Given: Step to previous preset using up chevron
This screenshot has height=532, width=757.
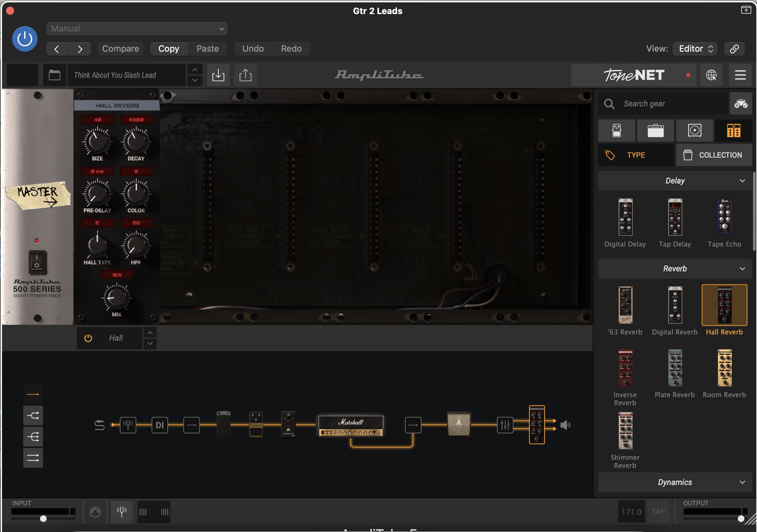Looking at the screenshot, I should pyautogui.click(x=195, y=70).
